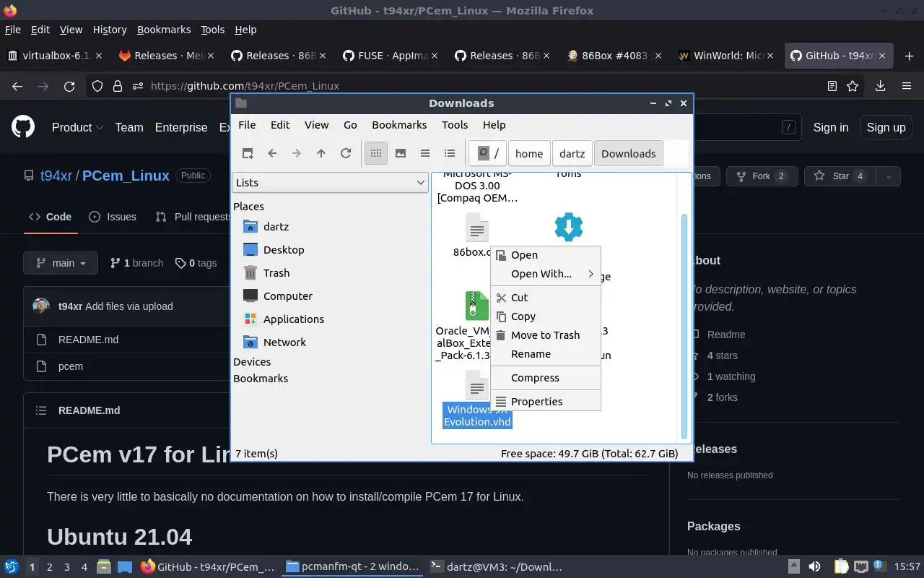Click the Firefox URL address field
Viewport: 924px width, 578px height.
click(x=476, y=86)
